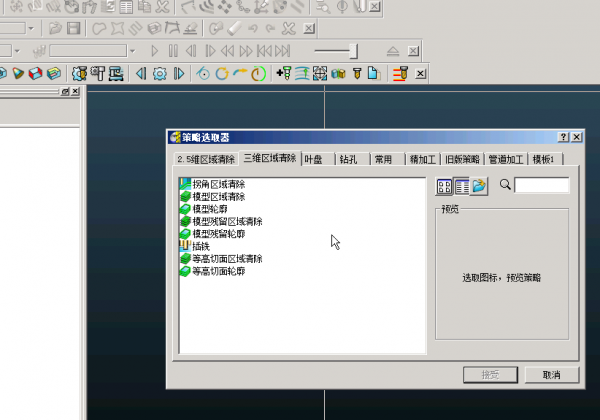Click the strategy search input field
The height and width of the screenshot is (420, 600).
(541, 185)
